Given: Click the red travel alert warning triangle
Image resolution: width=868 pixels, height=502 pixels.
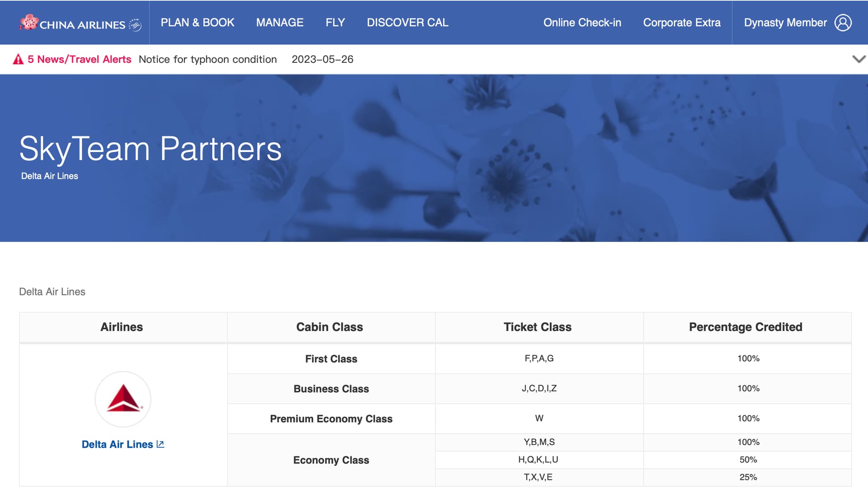Looking at the screenshot, I should [18, 59].
